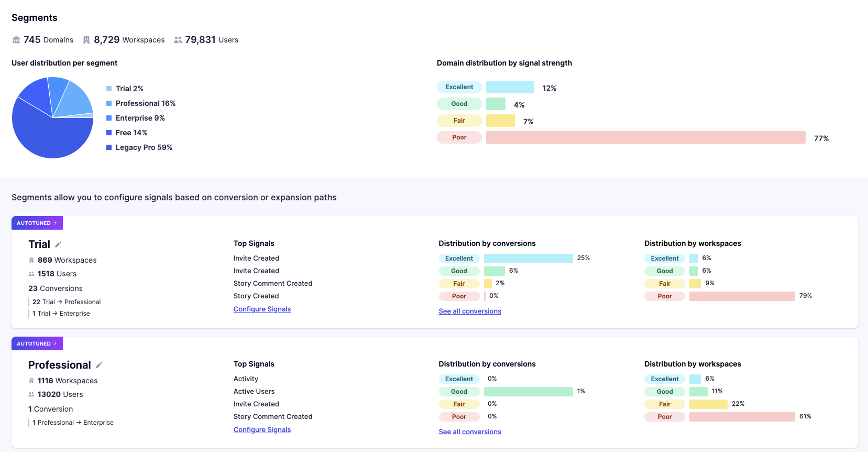See all conversions for Trial segment

coord(470,311)
